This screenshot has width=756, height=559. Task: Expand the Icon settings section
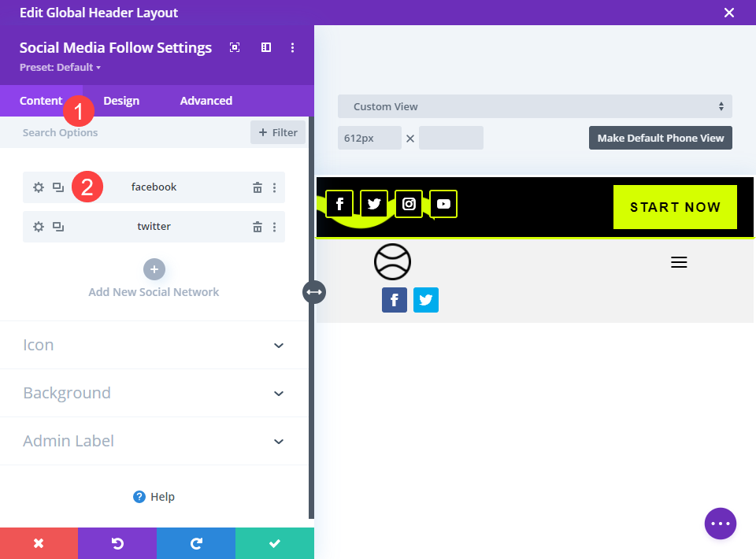click(x=154, y=345)
